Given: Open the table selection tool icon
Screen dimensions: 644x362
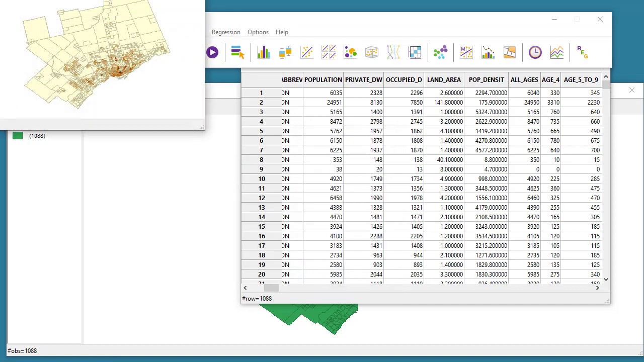Looking at the screenshot, I should pyautogui.click(x=237, y=52).
